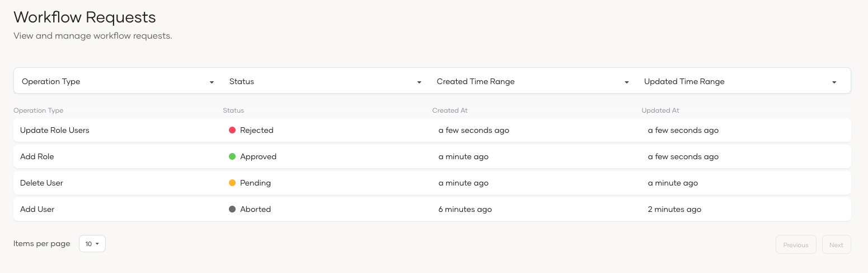The height and width of the screenshot is (273, 868).
Task: Change items per page from 10
Action: point(92,244)
